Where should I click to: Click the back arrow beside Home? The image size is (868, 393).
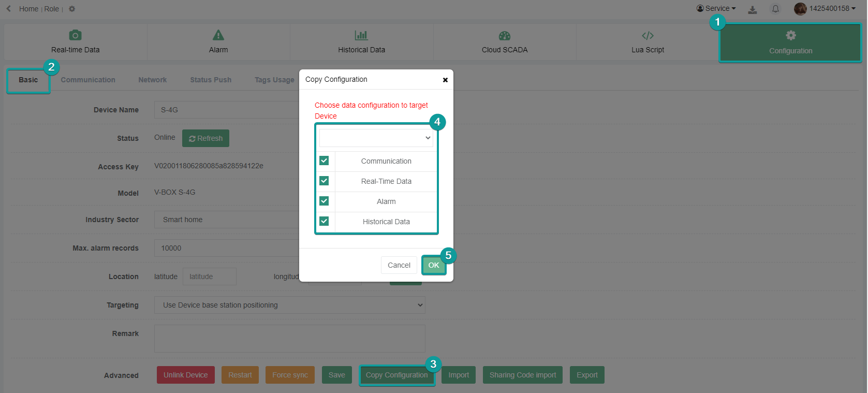8,9
